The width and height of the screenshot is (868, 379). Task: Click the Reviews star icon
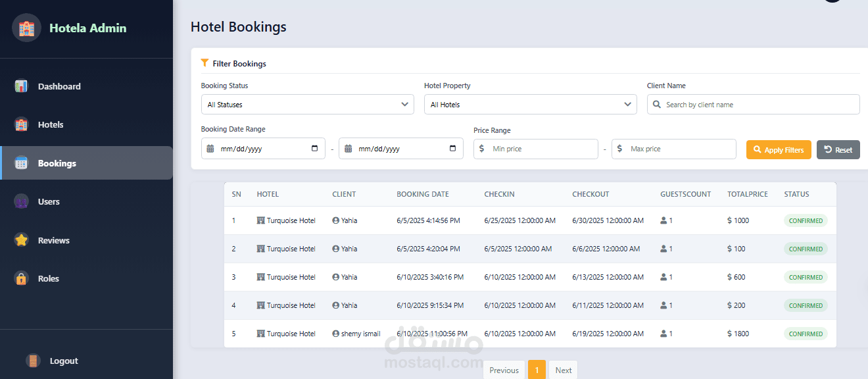[x=22, y=240]
